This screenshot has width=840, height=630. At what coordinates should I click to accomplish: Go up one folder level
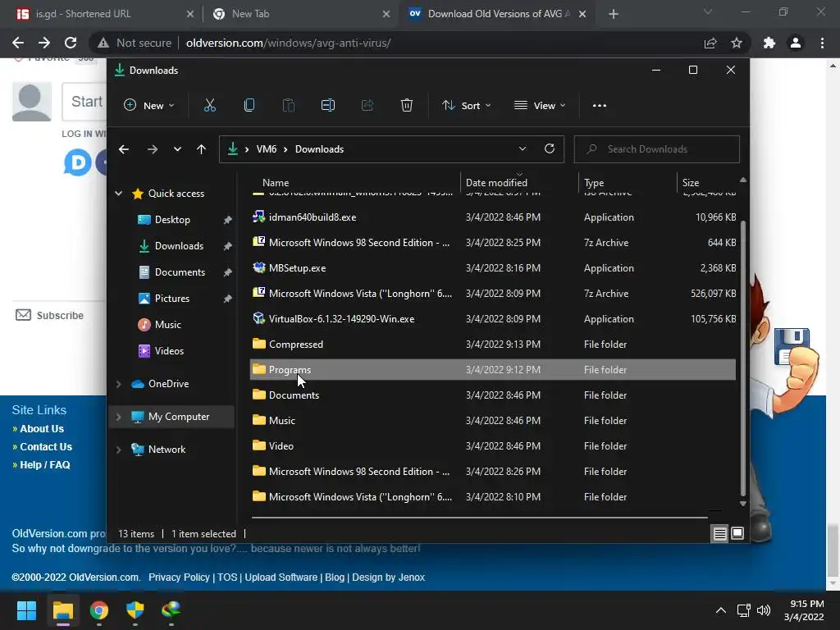pyautogui.click(x=201, y=149)
